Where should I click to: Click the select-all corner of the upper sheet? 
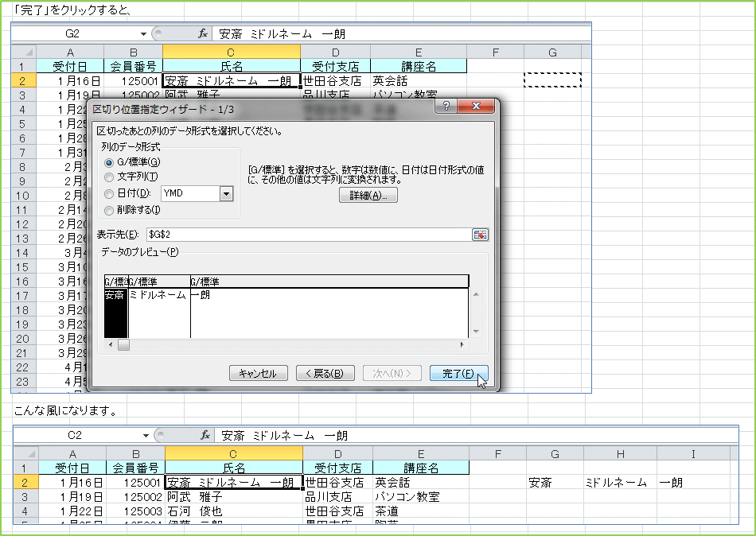click(24, 52)
